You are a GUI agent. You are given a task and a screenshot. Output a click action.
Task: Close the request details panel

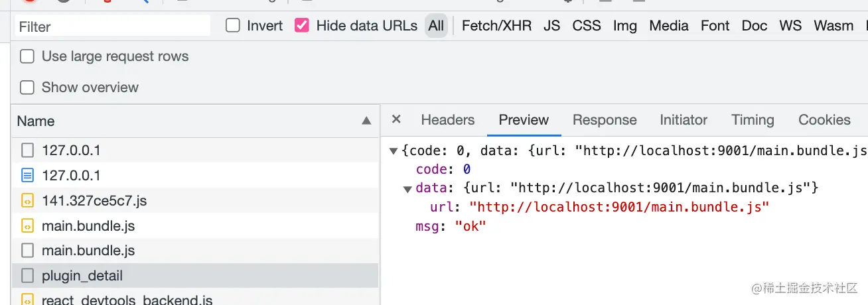click(396, 119)
